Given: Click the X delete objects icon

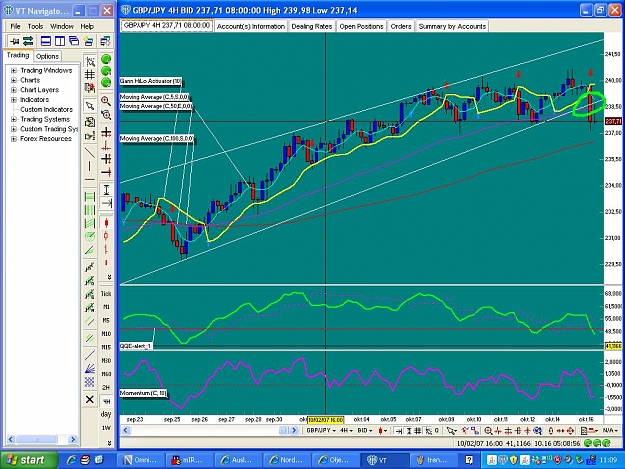Looking at the screenshot, I should [x=90, y=399].
